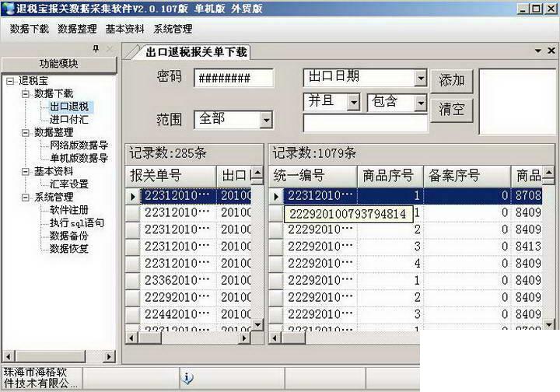
Task: Open 单机版数据导 tree item
Action: (79, 158)
